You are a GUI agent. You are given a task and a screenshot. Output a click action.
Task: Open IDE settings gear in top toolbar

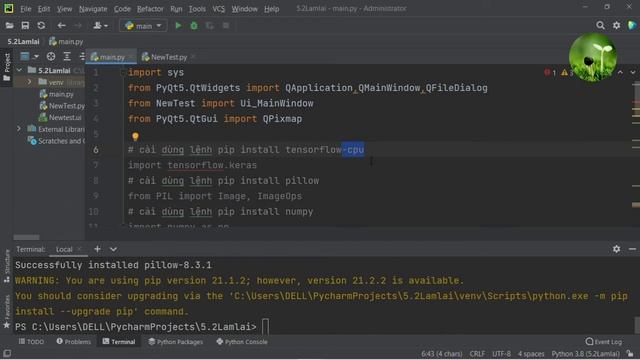point(616,25)
